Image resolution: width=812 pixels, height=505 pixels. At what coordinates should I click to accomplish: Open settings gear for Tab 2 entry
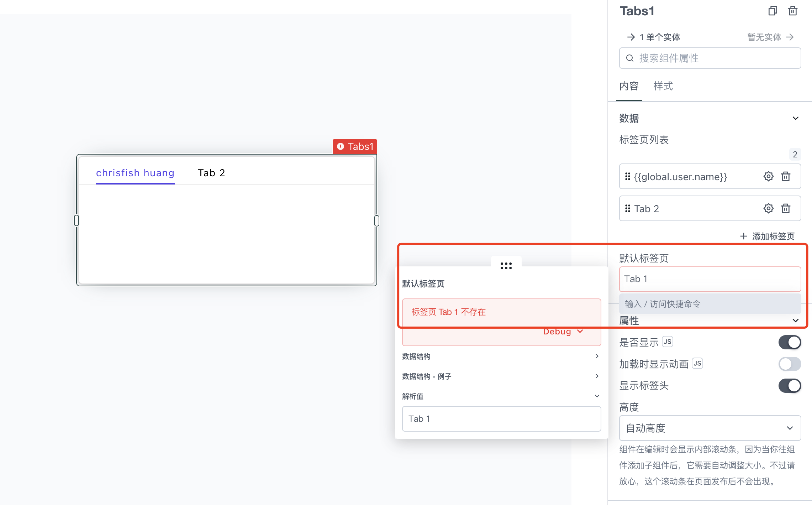(x=768, y=208)
